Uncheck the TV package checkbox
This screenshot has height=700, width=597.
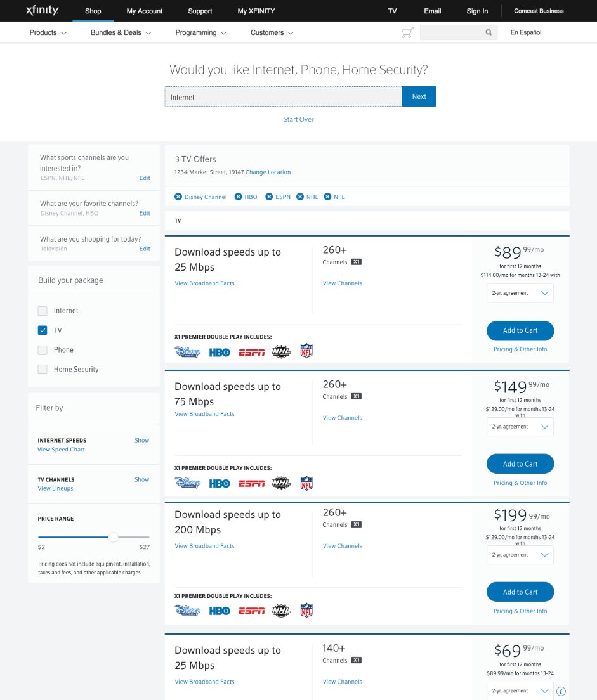(43, 330)
